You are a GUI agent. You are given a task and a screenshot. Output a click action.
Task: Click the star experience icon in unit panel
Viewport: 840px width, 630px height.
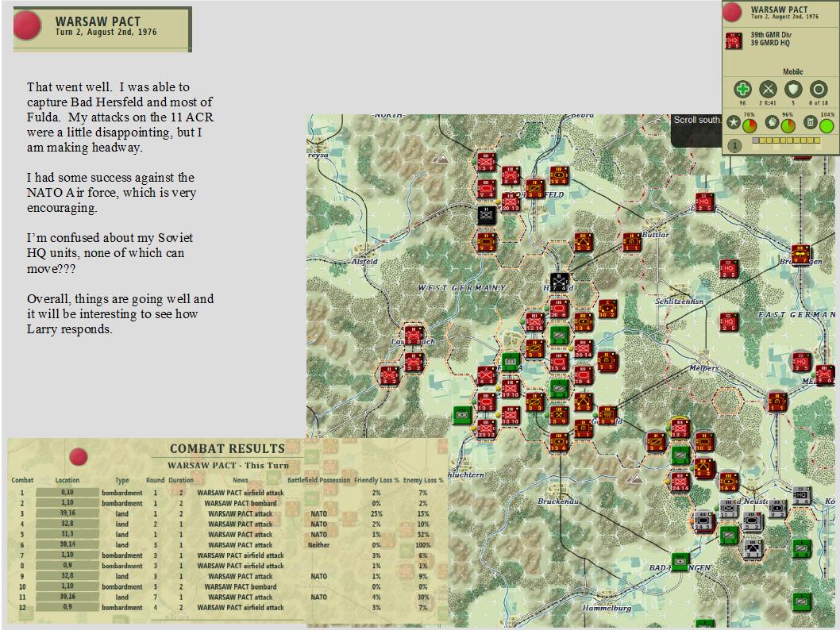[734, 122]
